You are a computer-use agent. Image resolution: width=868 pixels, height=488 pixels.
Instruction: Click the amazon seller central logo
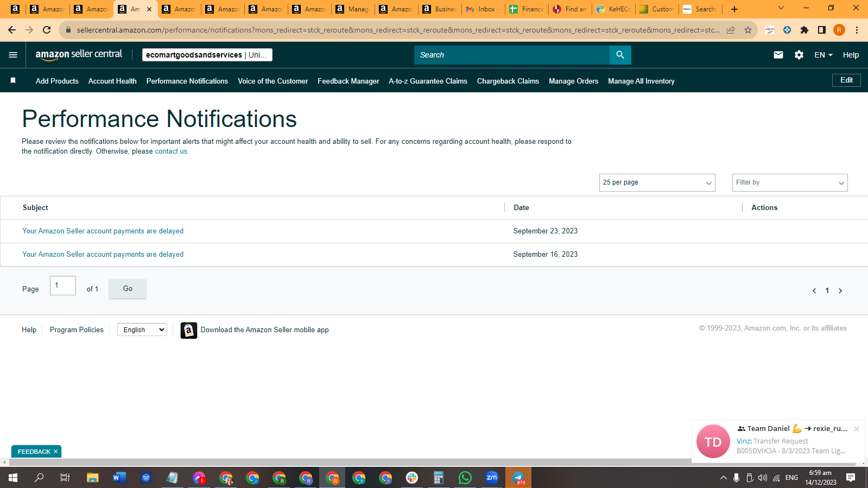(x=79, y=54)
